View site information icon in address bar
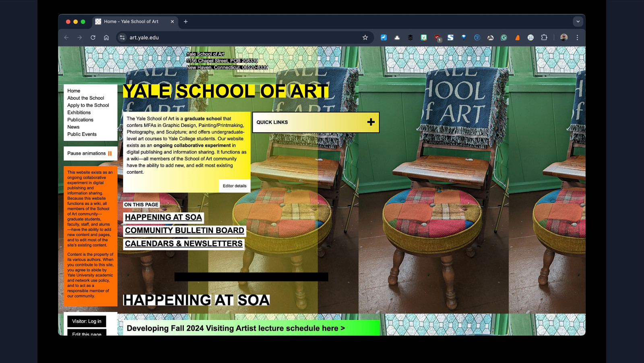 (122, 37)
